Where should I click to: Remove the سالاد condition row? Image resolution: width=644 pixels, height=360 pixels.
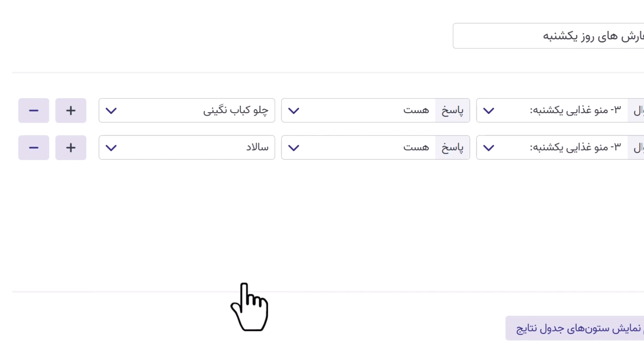[x=34, y=148]
